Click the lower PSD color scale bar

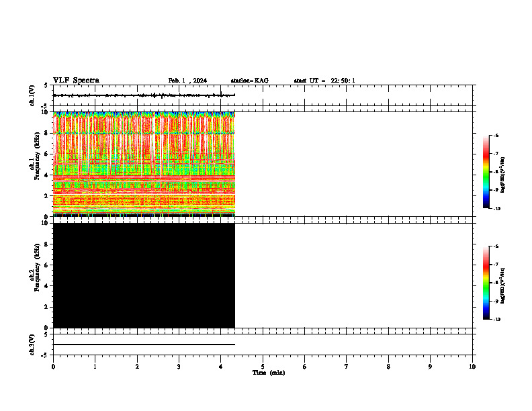coord(486,283)
